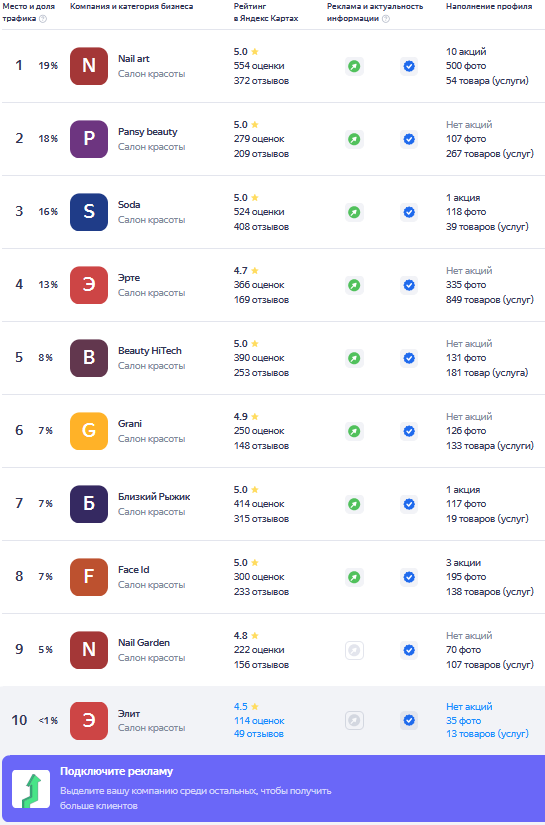Open the '35 фото' link
The height and width of the screenshot is (825, 545).
point(463,721)
